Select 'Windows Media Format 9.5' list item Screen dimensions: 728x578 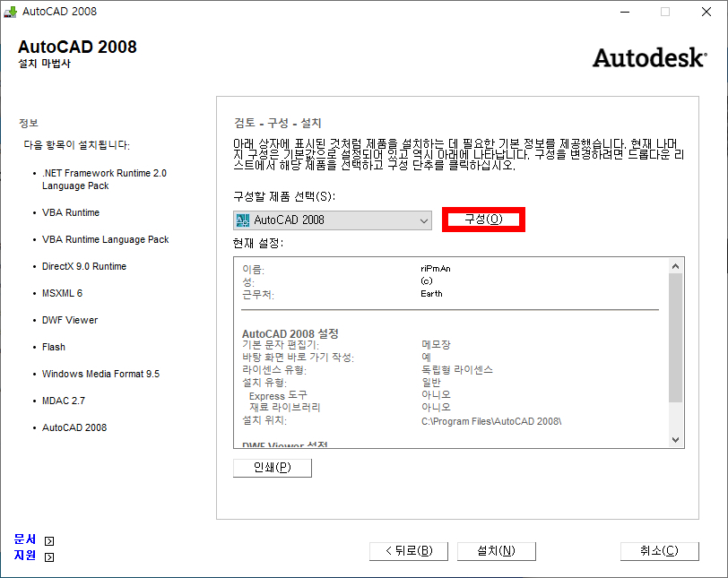tap(100, 374)
